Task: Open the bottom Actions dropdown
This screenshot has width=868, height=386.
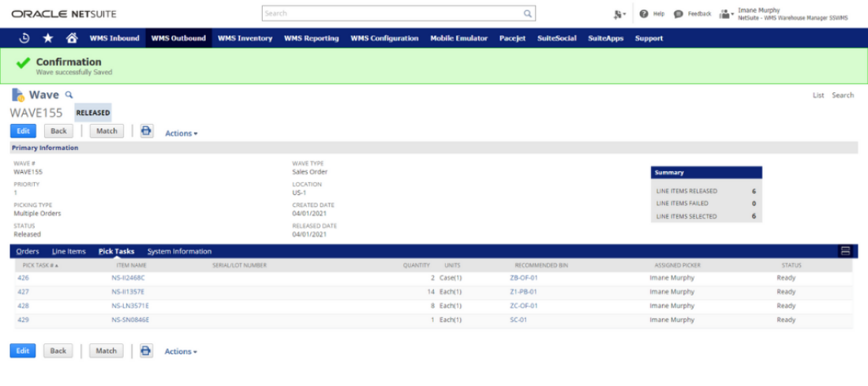Action: [x=181, y=352]
